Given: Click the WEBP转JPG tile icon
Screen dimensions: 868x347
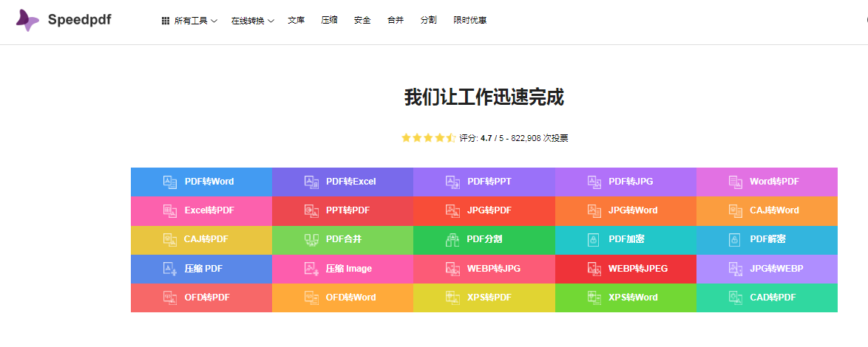Looking at the screenshot, I should pos(452,269).
